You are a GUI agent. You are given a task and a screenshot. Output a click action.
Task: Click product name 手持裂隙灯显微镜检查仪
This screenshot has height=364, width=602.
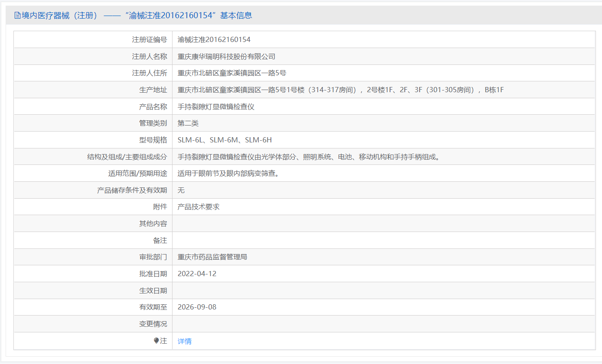point(216,106)
